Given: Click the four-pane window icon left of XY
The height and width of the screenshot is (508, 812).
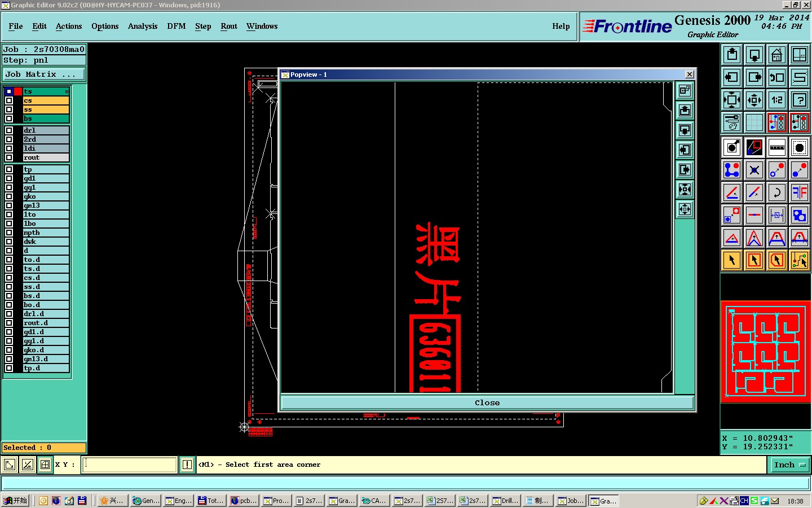Looking at the screenshot, I should (x=45, y=465).
